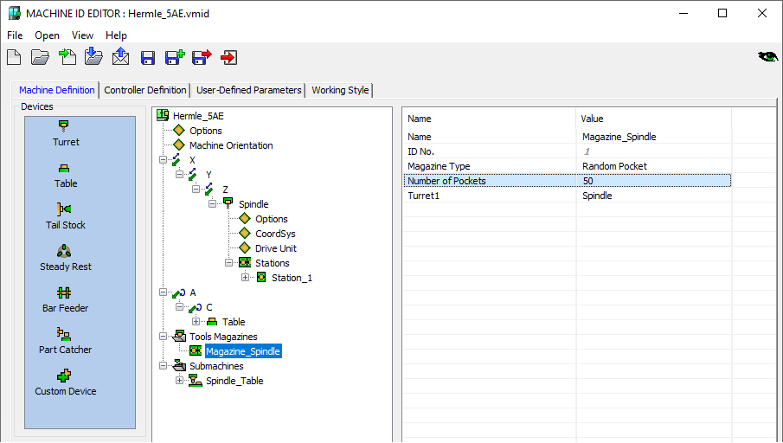Switch to the User-Defined Parameters tab
This screenshot has height=443, width=783.
click(249, 90)
